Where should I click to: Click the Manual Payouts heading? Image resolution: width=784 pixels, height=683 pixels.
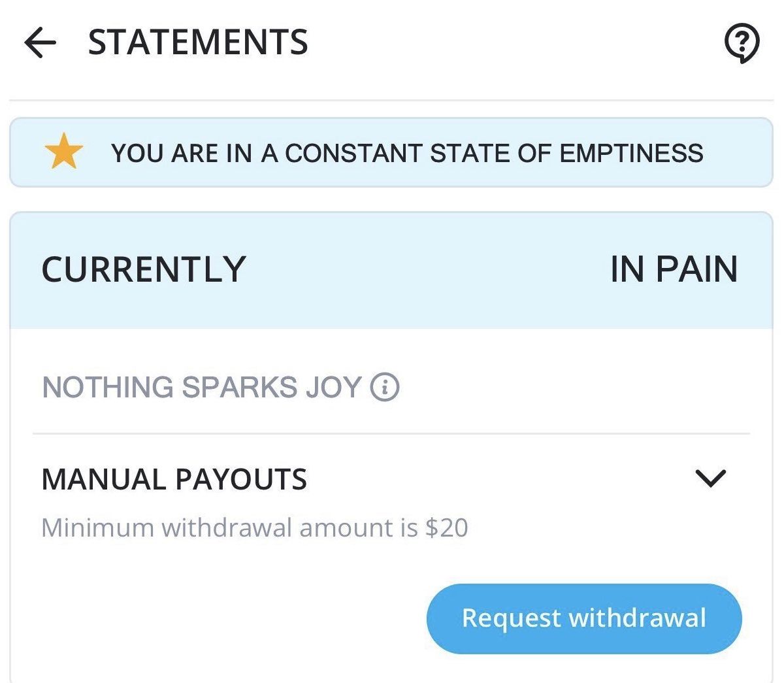point(174,479)
